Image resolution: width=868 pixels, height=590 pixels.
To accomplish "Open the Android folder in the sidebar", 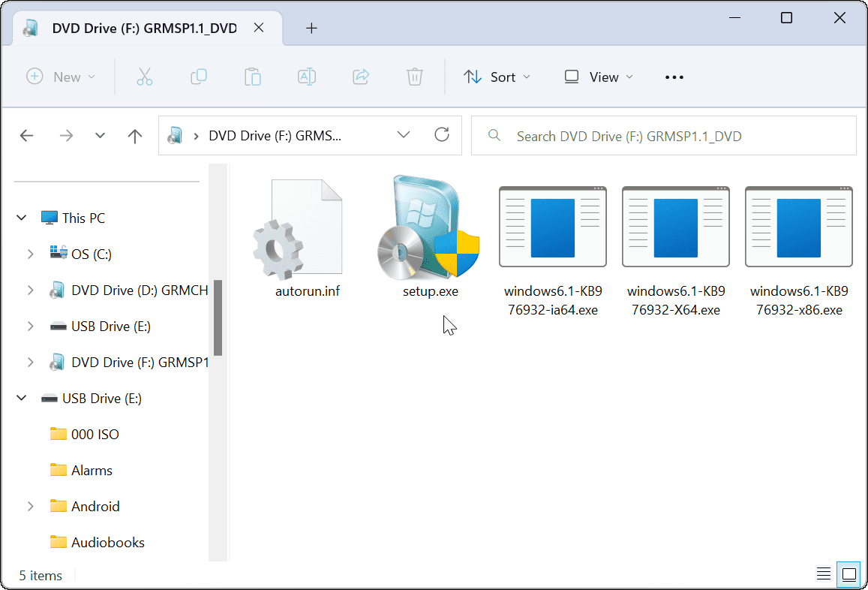I will (x=94, y=506).
